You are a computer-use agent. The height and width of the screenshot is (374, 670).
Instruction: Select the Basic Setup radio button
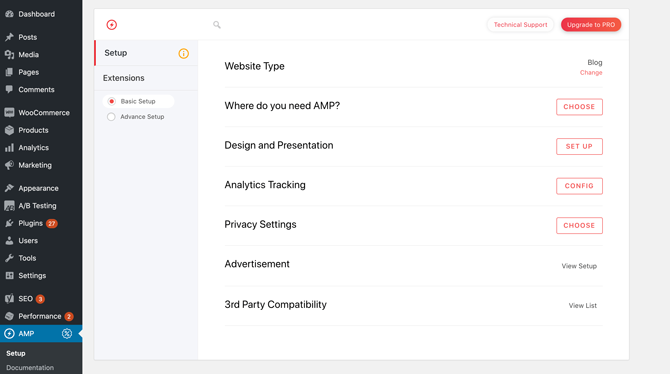(112, 101)
